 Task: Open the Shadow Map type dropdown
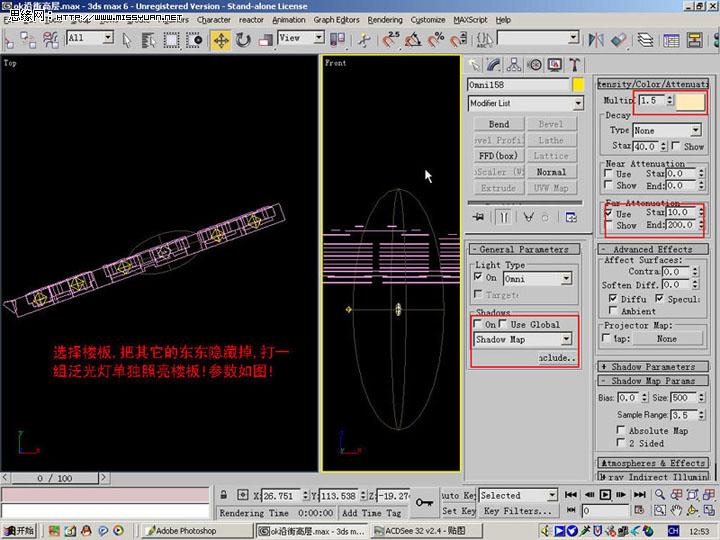coord(523,339)
